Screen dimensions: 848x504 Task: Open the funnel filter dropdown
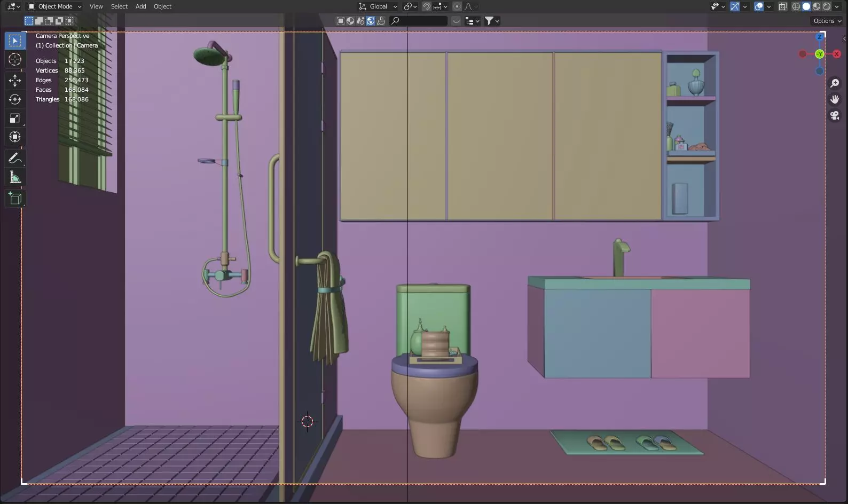pos(492,21)
